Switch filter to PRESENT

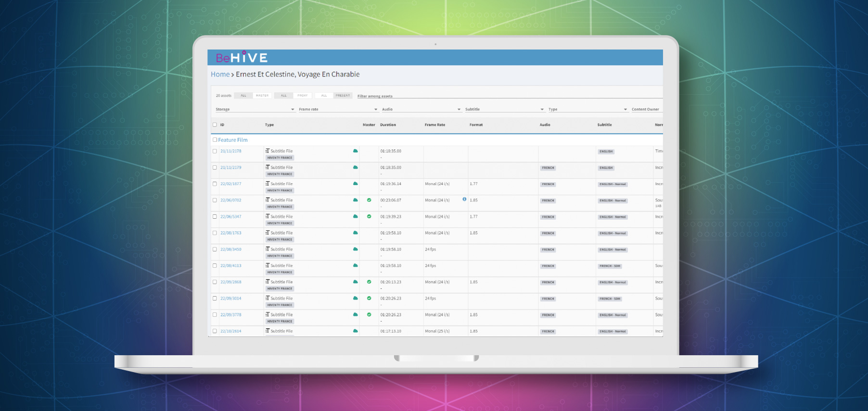pos(343,95)
